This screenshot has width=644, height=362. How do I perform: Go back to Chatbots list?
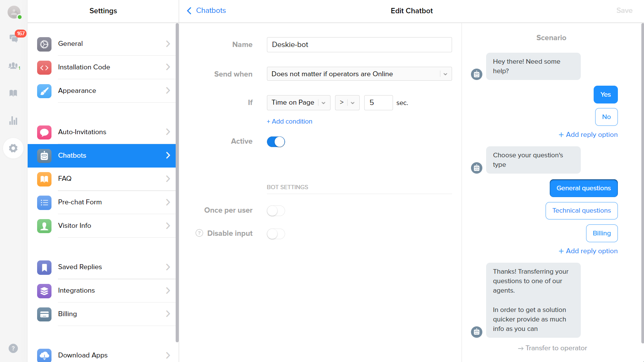[x=206, y=11]
